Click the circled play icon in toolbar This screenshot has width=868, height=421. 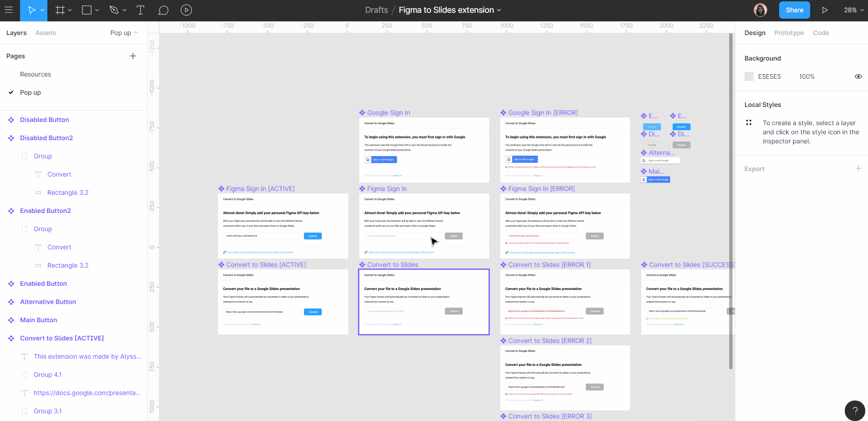point(186,10)
